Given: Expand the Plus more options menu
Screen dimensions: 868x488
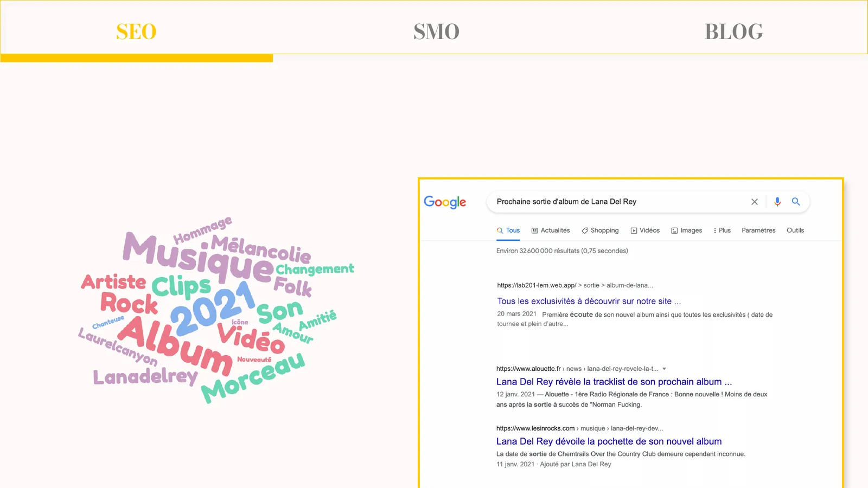Looking at the screenshot, I should pos(722,230).
